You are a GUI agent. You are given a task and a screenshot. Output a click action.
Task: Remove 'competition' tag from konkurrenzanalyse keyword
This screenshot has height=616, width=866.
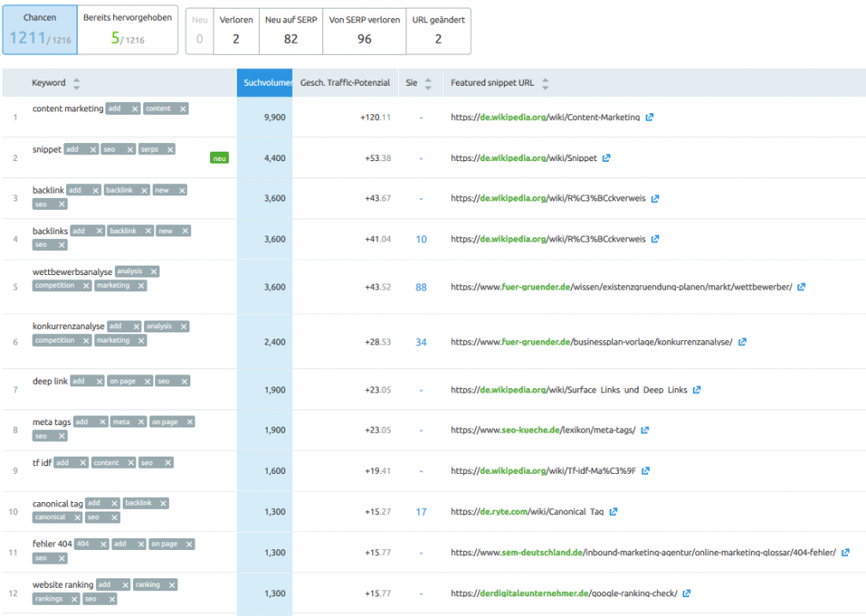click(86, 341)
